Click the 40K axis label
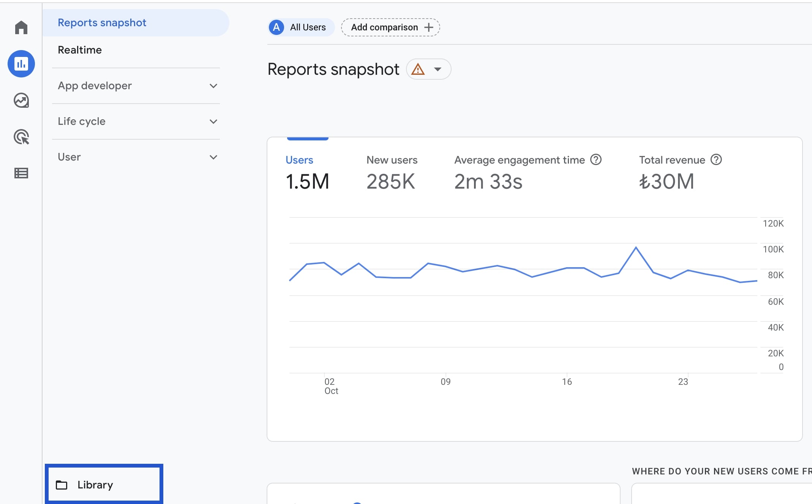The image size is (812, 504). point(776,328)
